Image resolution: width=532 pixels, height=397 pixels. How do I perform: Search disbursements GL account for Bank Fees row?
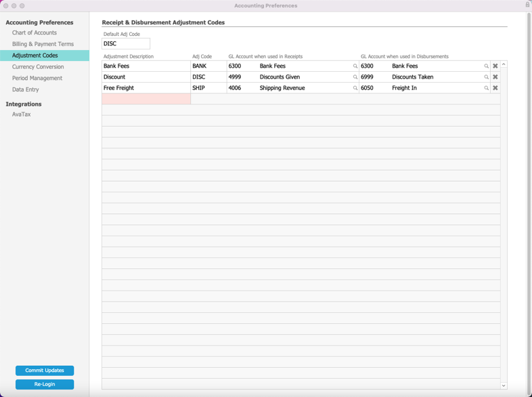coord(486,66)
